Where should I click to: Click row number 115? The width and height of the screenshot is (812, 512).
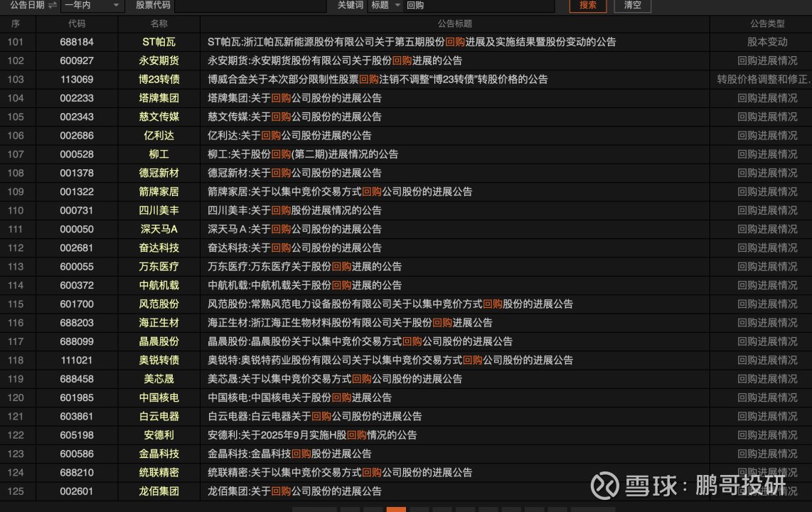click(16, 304)
